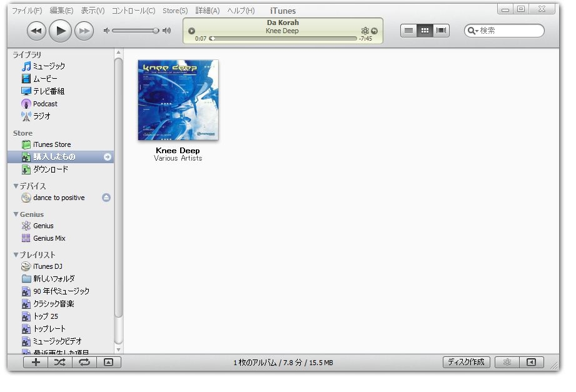Click the previous track rewind button
Screen dimensions: 576x392
coord(36,31)
